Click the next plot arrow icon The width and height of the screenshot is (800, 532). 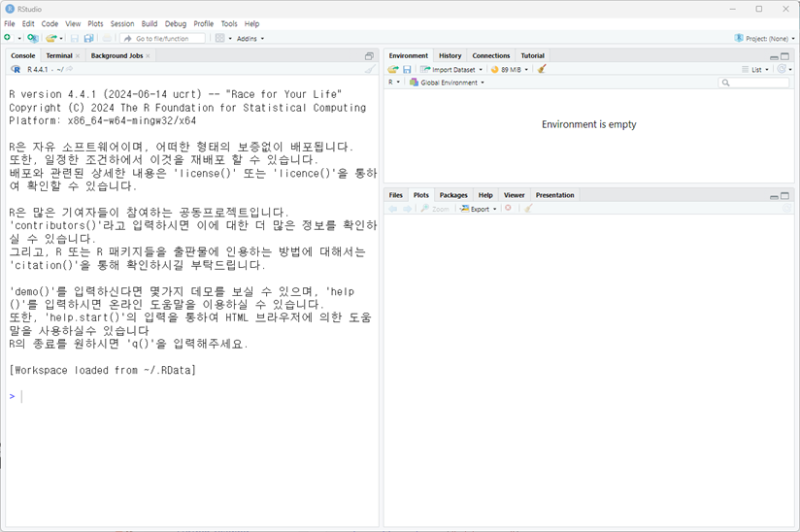[x=407, y=209]
